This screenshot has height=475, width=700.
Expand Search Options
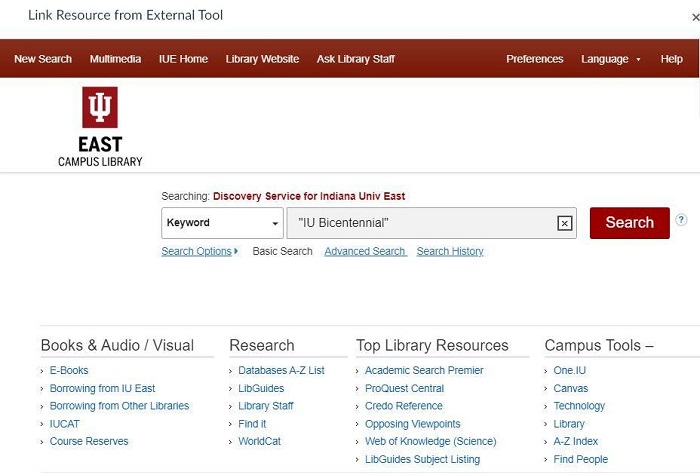click(200, 251)
